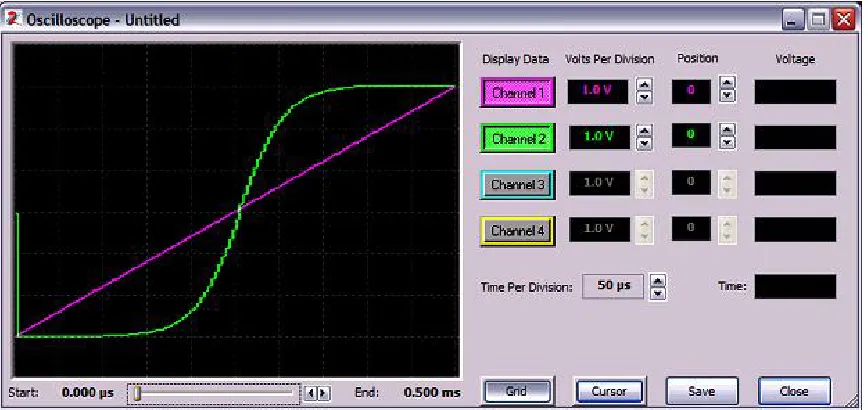Toggle Channel 1 display button

[x=518, y=93]
